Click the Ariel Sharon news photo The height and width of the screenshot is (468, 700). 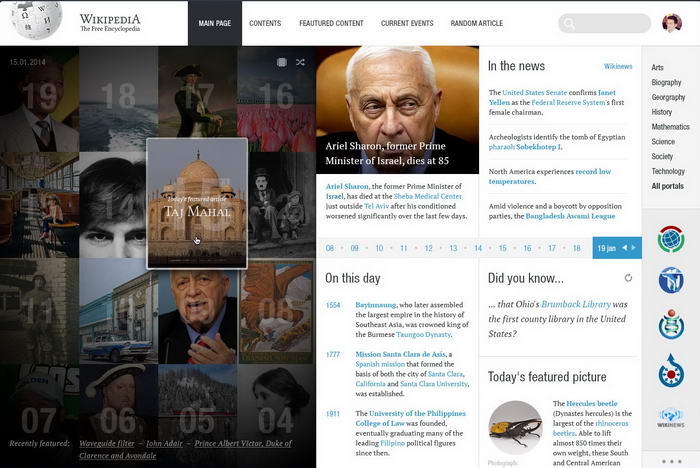pos(397,110)
